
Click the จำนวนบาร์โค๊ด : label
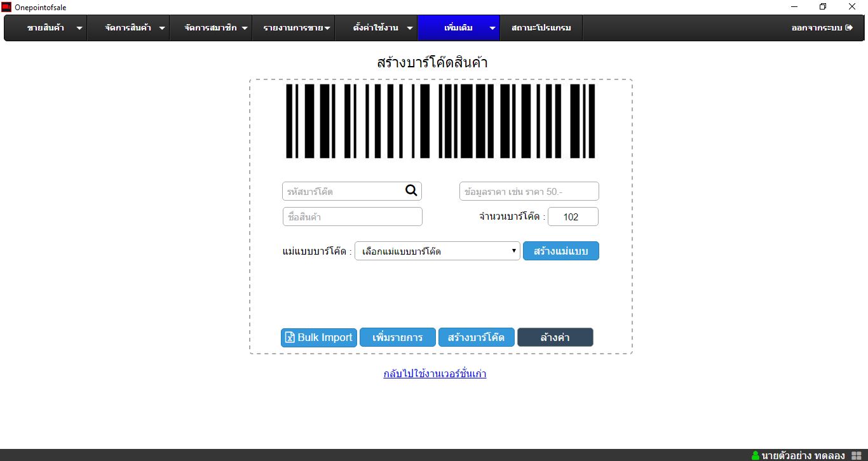click(x=512, y=217)
